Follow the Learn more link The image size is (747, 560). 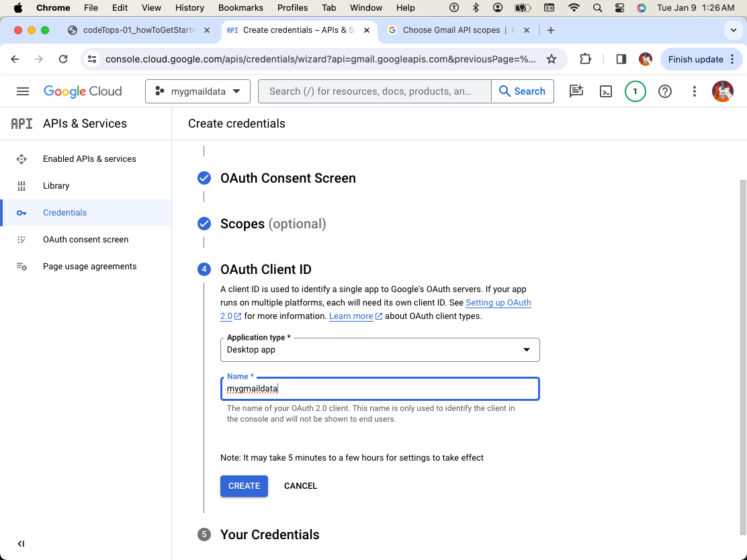coord(351,316)
